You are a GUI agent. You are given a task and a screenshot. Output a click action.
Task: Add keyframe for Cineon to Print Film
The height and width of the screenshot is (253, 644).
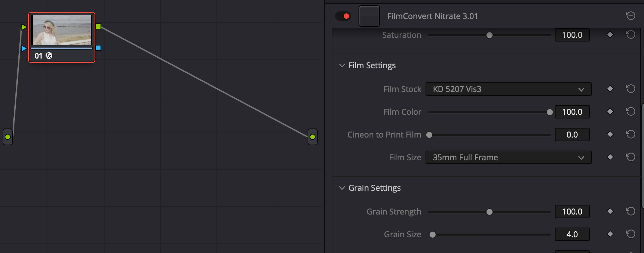(610, 134)
